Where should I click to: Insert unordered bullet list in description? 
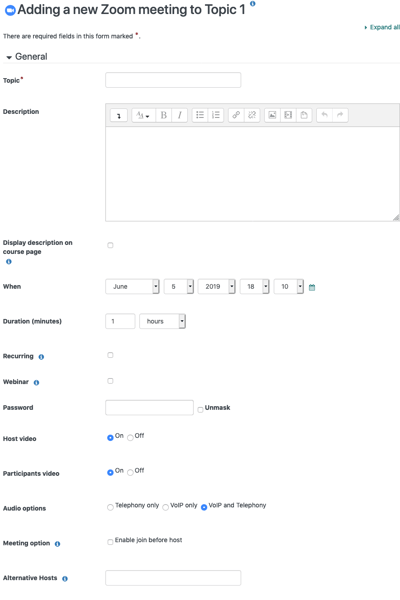click(x=200, y=115)
